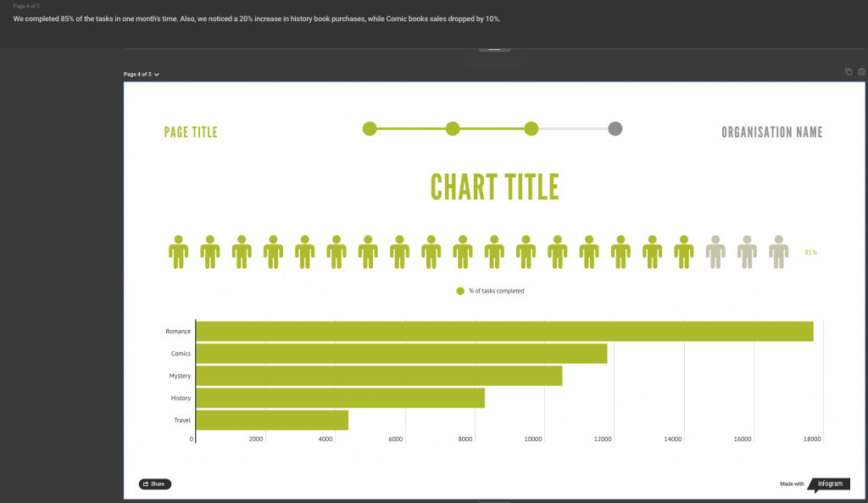Select the third green progress step dot
The image size is (868, 503).
531,129
